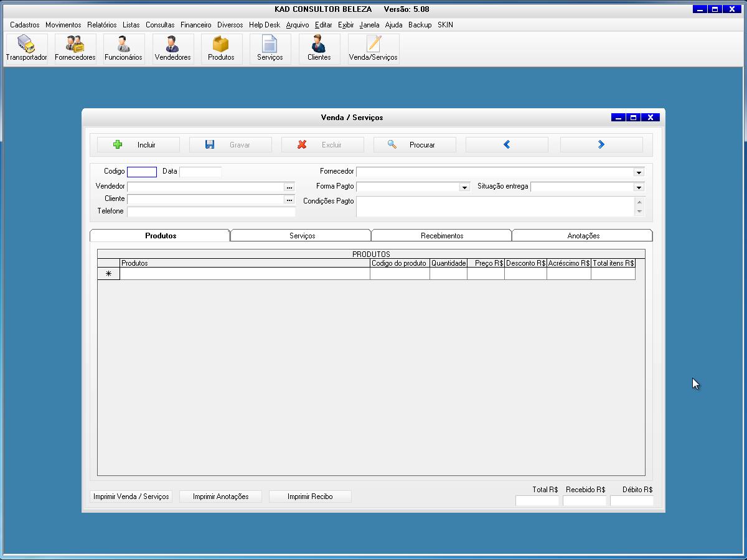Expand the Fornecedor dropdown
The height and width of the screenshot is (560, 747).
[x=639, y=172]
